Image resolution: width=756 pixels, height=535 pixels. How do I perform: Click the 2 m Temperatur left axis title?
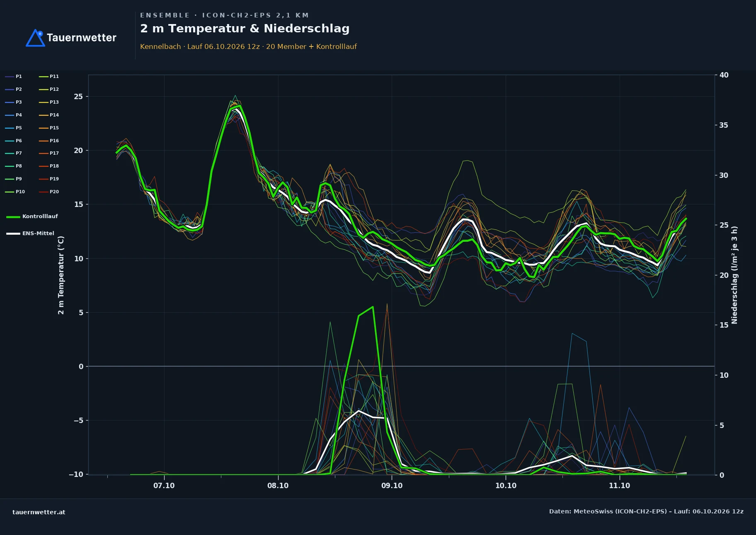tap(61, 275)
